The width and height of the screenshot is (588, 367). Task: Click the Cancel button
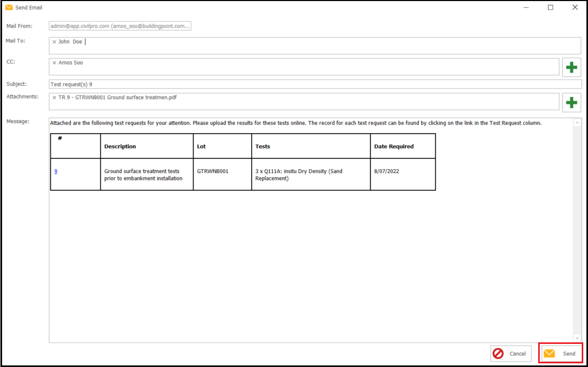(511, 353)
